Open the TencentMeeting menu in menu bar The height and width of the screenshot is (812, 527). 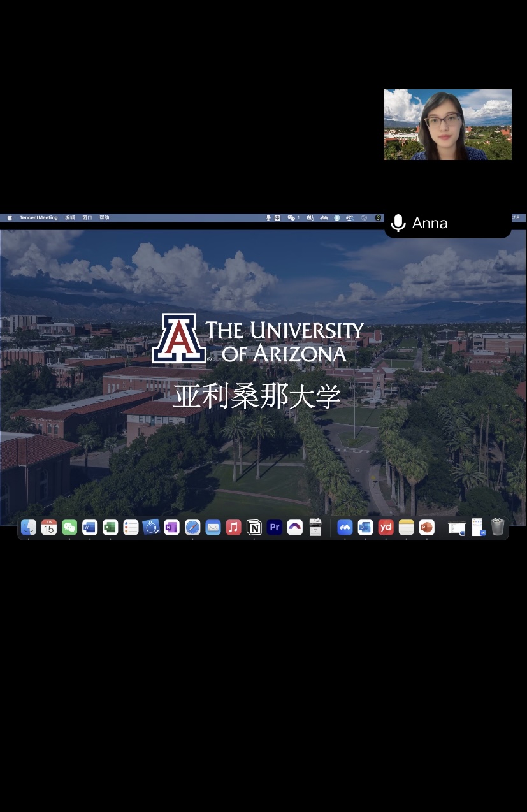pos(38,218)
